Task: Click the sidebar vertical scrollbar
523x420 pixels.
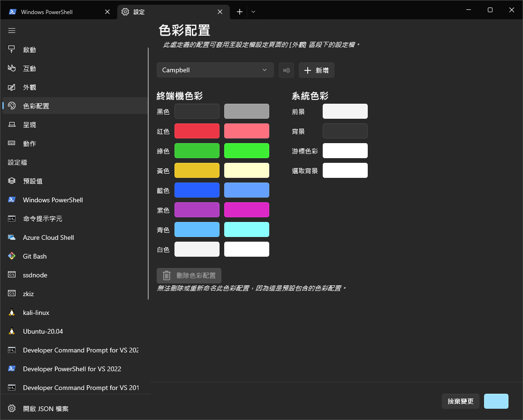Action: [x=148, y=174]
